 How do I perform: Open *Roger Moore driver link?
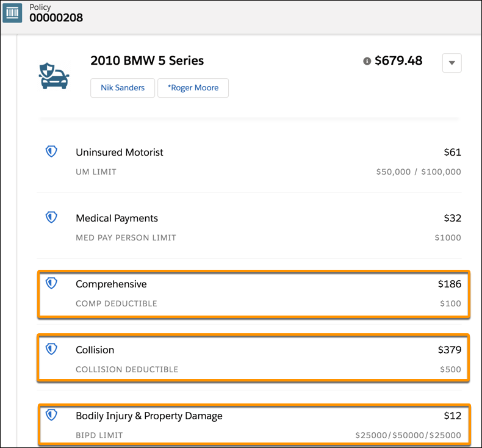193,88
